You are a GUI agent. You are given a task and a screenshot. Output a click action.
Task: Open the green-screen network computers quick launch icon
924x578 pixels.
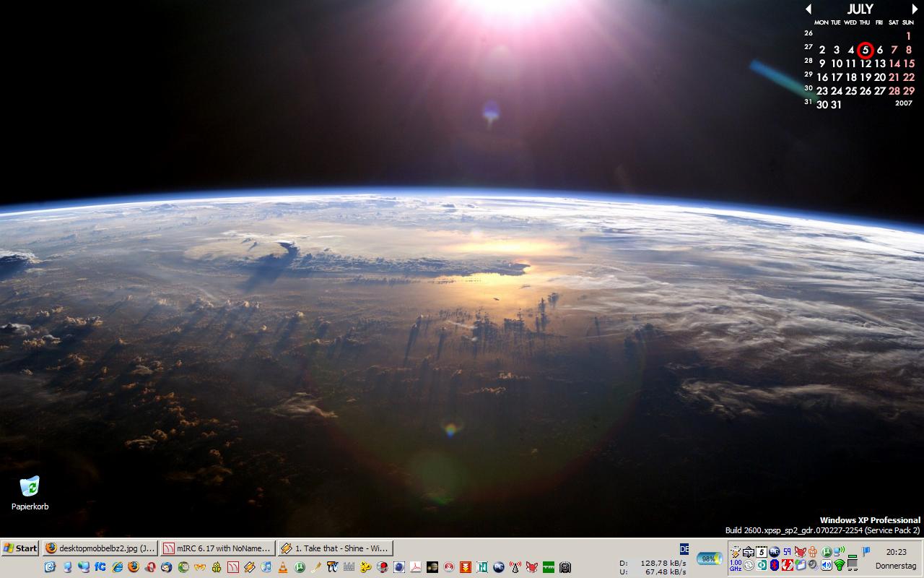84,567
